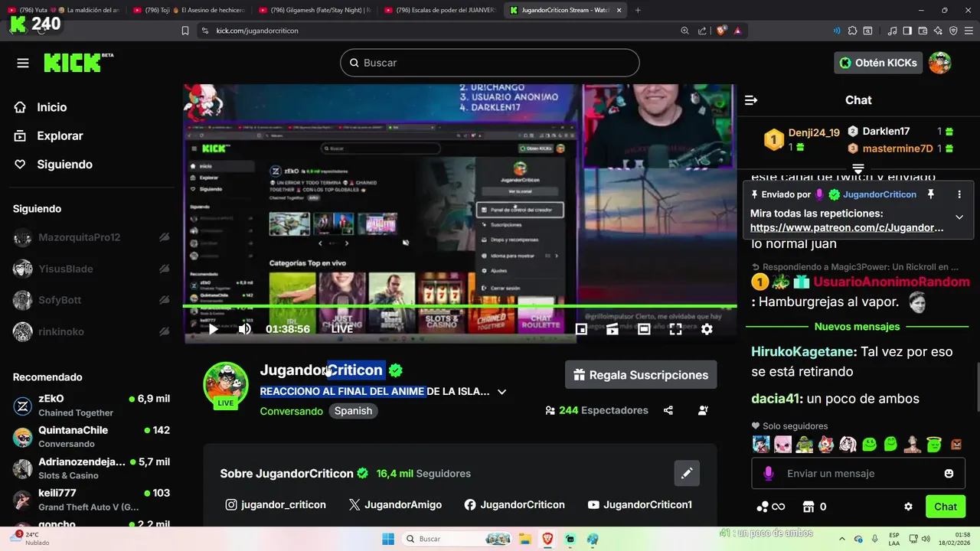Mute the stream volume speaker icon

click(244, 329)
